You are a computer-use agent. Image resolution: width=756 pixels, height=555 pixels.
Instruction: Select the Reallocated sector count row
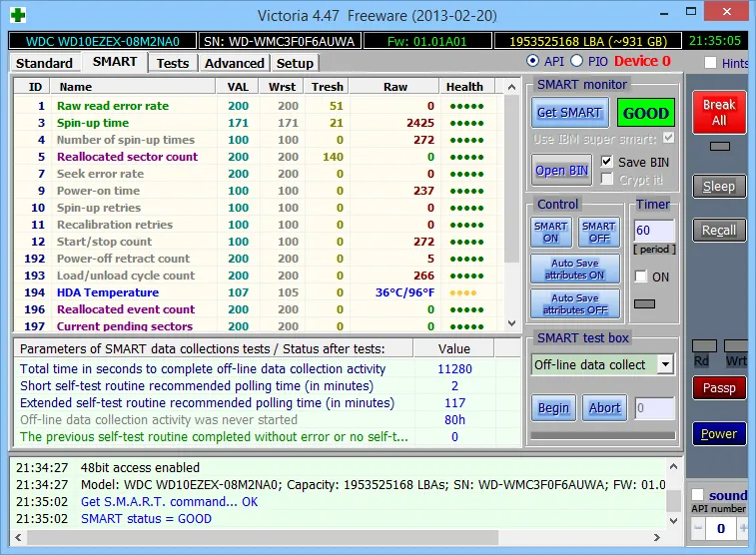259,157
